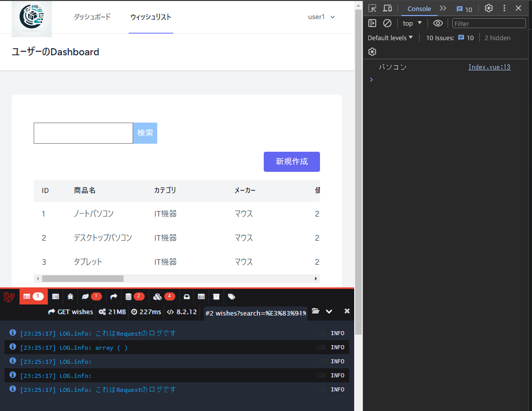Open the debugbar Models cubes icon tab
This screenshot has width=532, height=411.
(164, 296)
